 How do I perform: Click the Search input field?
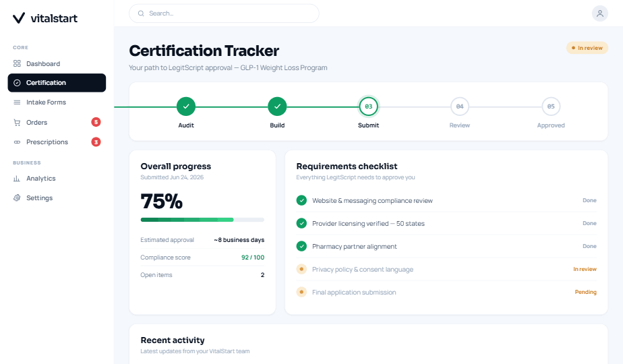click(x=224, y=13)
